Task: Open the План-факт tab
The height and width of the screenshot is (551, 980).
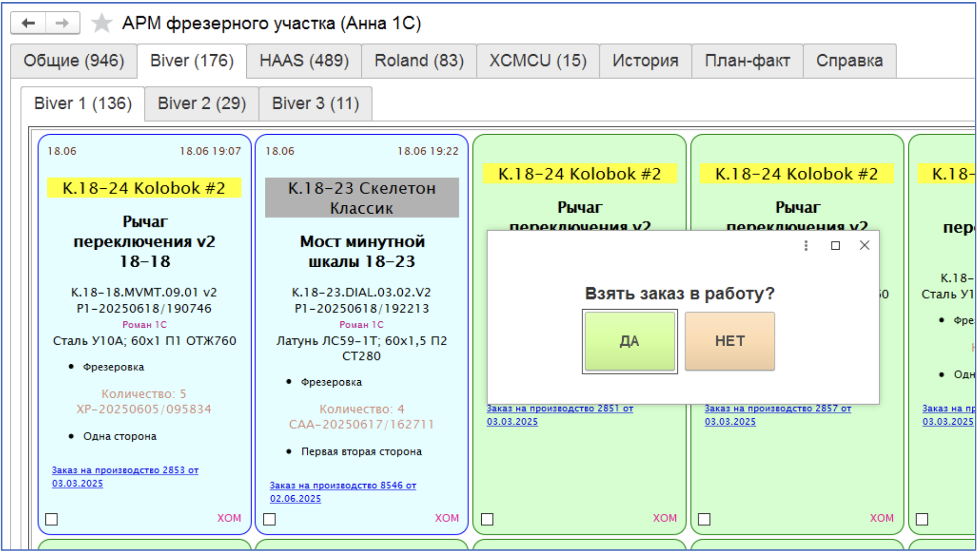Action: point(747,60)
